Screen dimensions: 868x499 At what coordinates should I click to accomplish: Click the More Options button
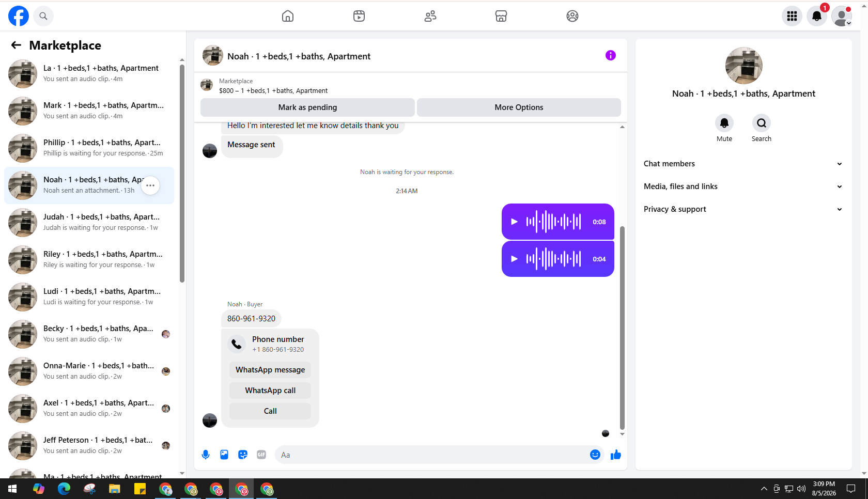519,107
